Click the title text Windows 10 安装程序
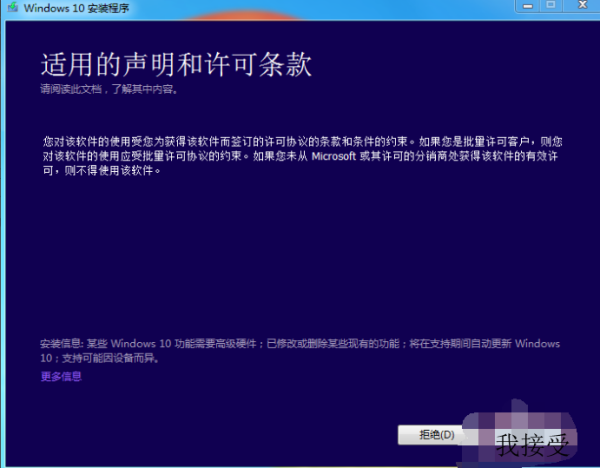This screenshot has height=468, width=600. coord(76,8)
